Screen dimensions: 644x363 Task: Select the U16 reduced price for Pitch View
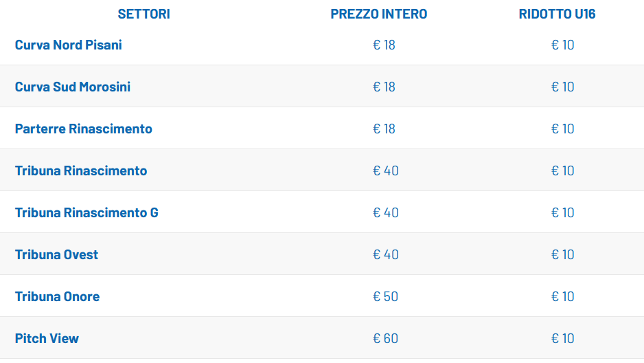[562, 339]
